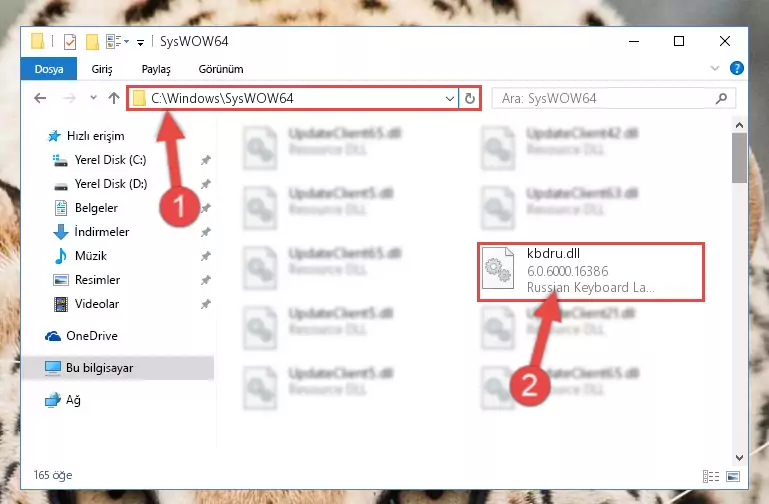Click the Properties checkmark quick access icon
This screenshot has width=769, height=504.
click(70, 42)
